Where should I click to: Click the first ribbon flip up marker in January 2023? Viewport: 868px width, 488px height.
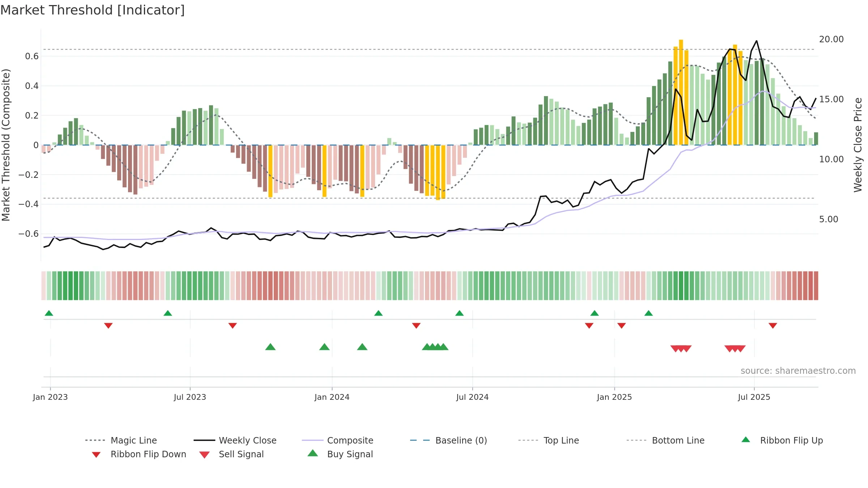(49, 313)
